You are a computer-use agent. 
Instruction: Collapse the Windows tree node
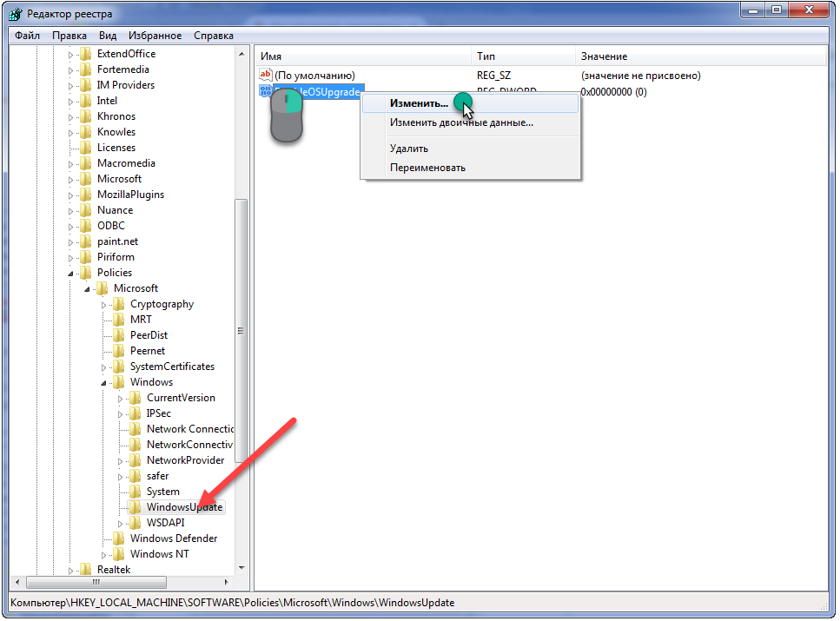click(104, 382)
